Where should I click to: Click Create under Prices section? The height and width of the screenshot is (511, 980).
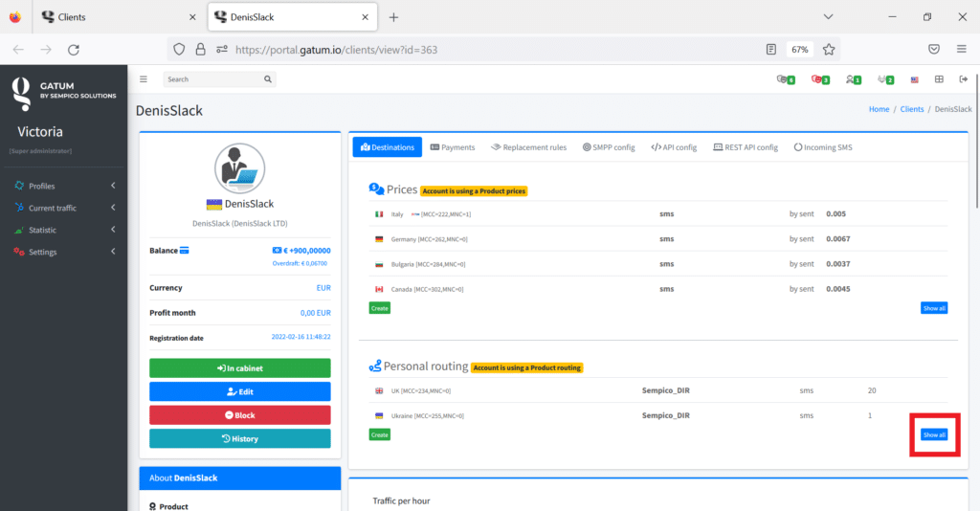tap(379, 308)
